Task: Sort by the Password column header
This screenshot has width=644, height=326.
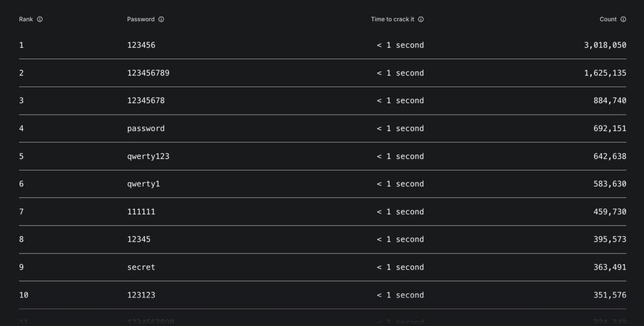Action: [x=141, y=19]
